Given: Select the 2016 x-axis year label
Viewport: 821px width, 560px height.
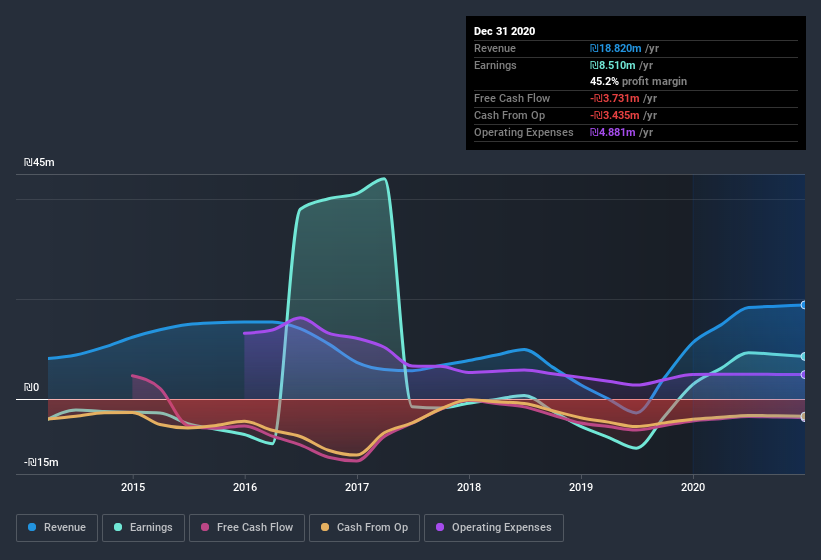Looking at the screenshot, I should coord(245,487).
